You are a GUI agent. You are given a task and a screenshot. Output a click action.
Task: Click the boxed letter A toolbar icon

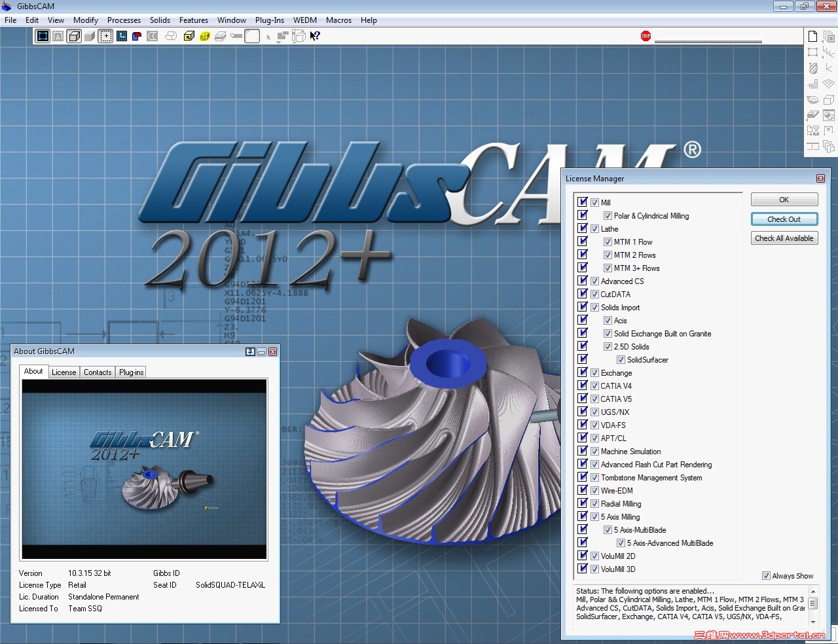(x=58, y=36)
